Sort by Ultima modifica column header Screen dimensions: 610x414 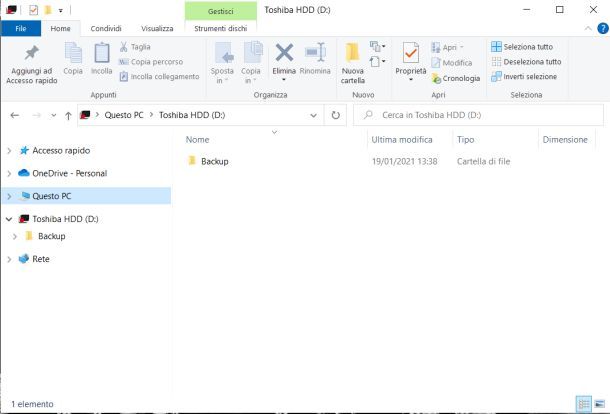coord(402,140)
